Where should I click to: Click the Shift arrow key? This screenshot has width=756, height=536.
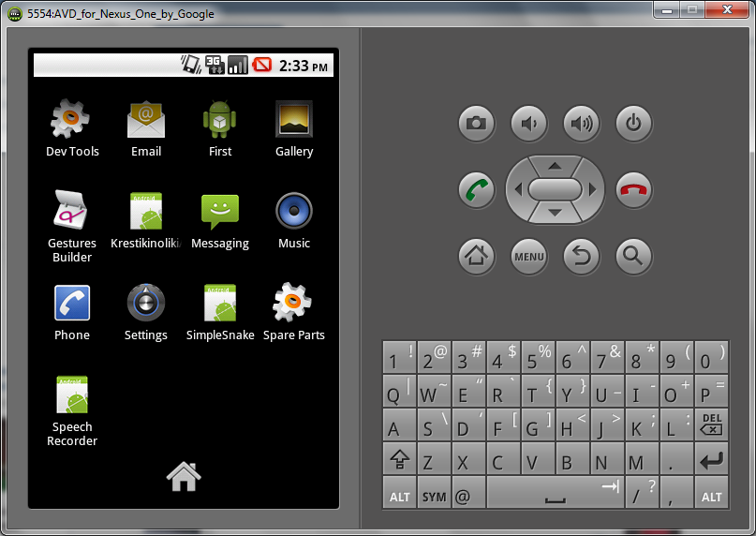click(x=399, y=459)
